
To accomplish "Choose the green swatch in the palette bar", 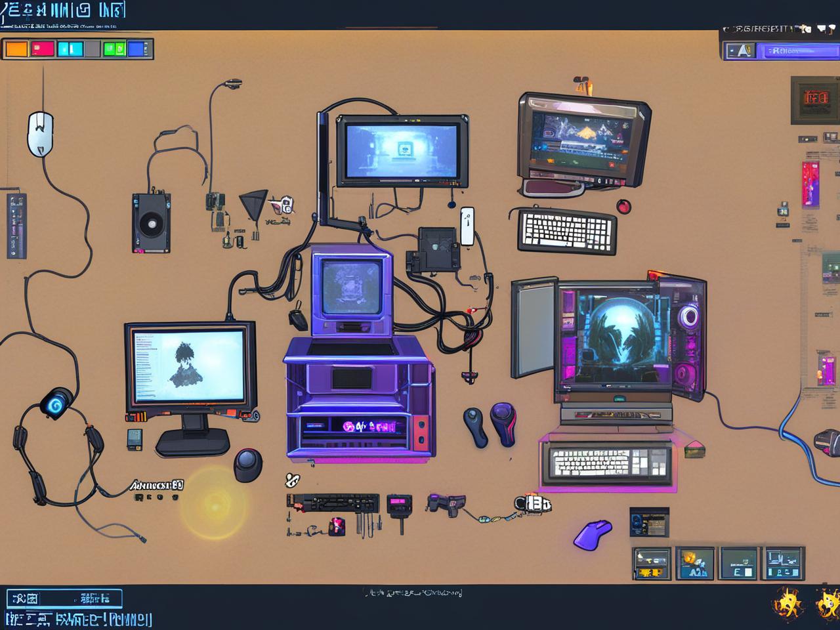I will tap(114, 49).
